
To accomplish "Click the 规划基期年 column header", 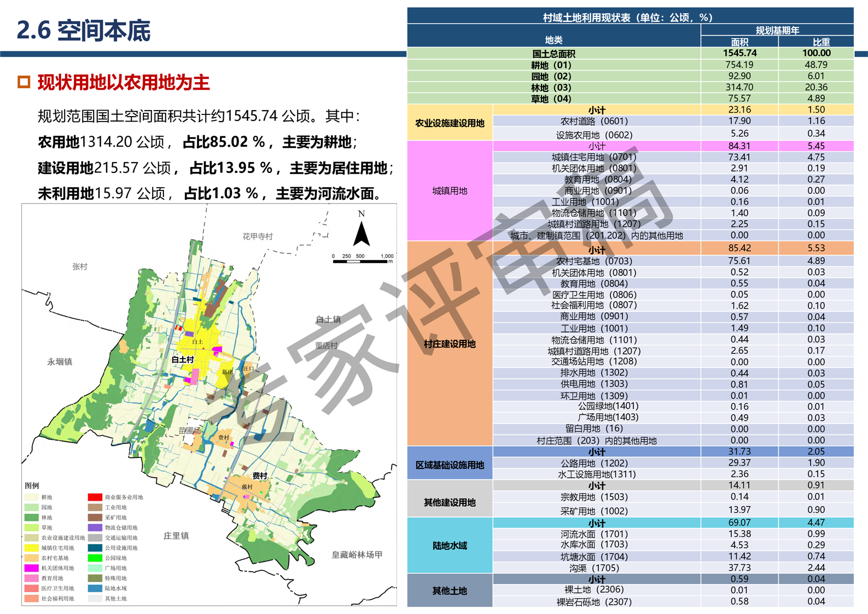I will pyautogui.click(x=777, y=30).
